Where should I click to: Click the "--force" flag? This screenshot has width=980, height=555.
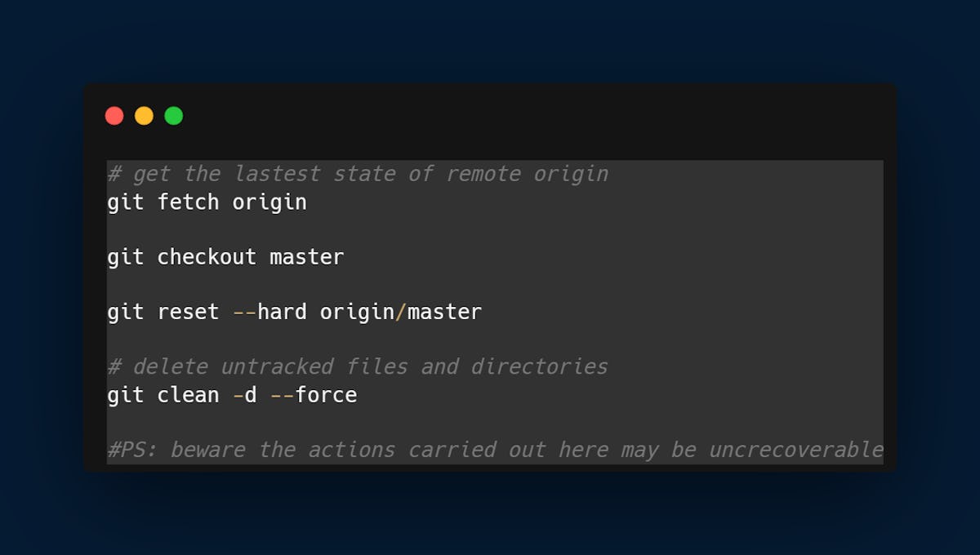click(x=314, y=395)
